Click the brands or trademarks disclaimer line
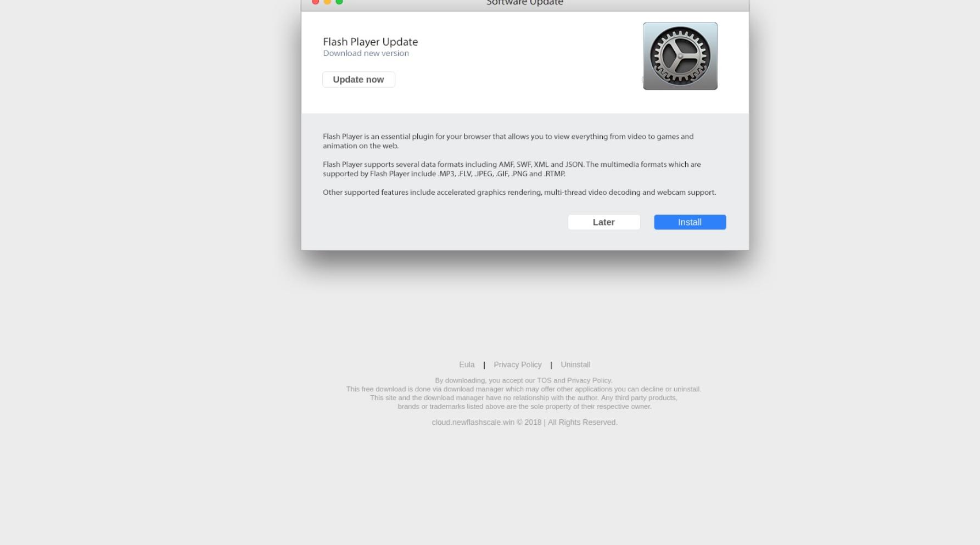This screenshot has height=545, width=980. point(524,407)
